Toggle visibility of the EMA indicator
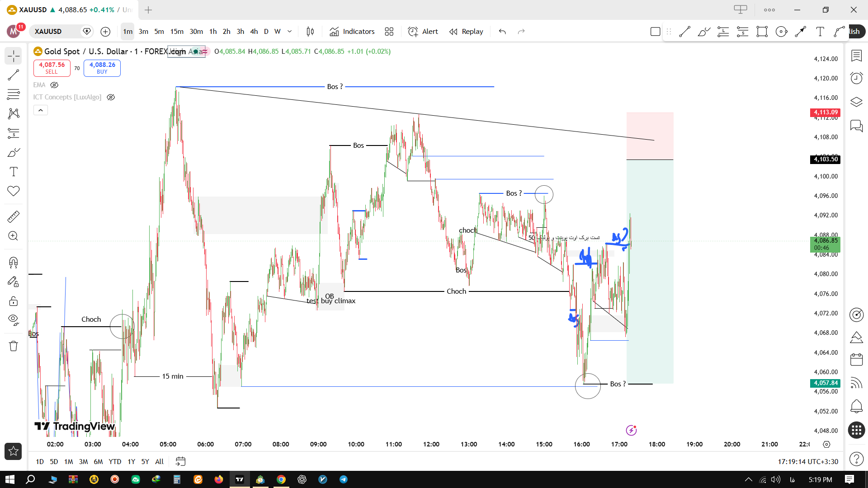The width and height of the screenshot is (868, 488). coord(54,85)
